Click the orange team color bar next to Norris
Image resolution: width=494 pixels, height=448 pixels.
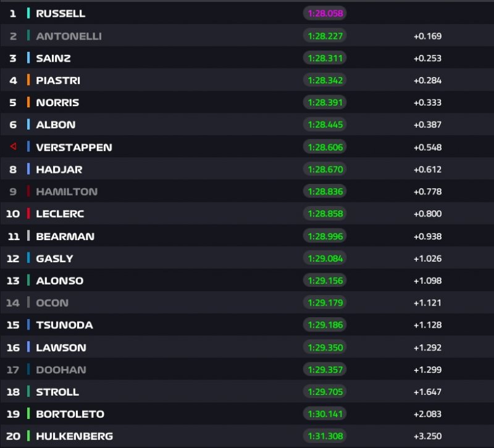[28, 102]
